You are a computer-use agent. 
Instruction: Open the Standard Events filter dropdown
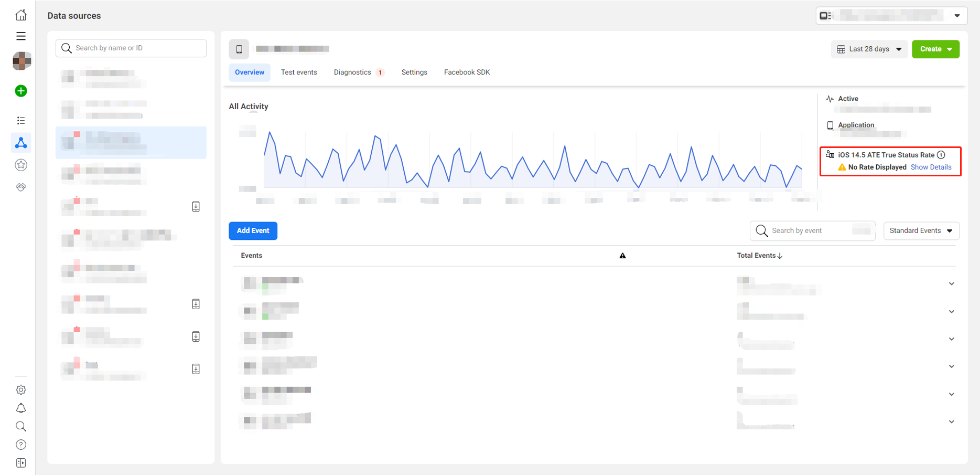[x=921, y=231]
